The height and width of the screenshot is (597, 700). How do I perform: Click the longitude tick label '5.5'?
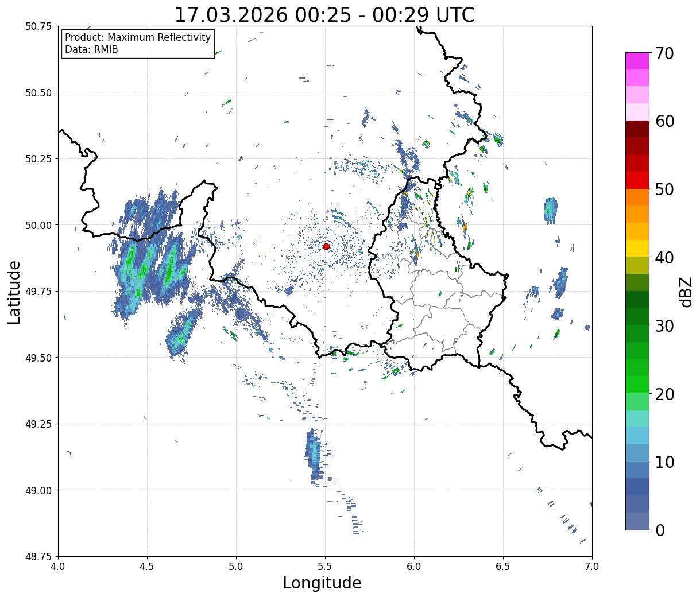(x=325, y=567)
